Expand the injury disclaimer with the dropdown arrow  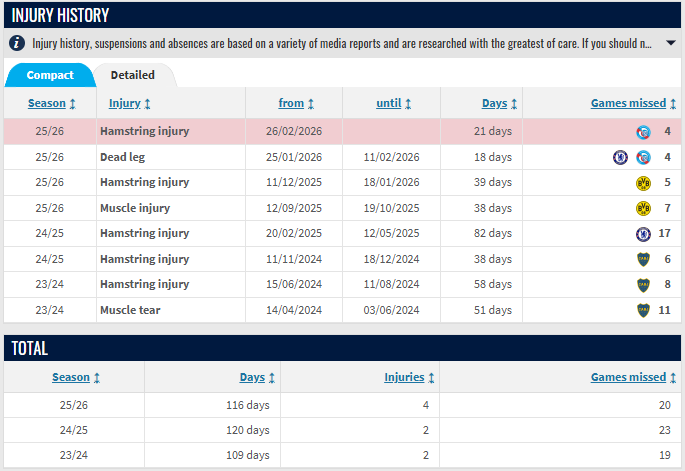click(x=670, y=44)
